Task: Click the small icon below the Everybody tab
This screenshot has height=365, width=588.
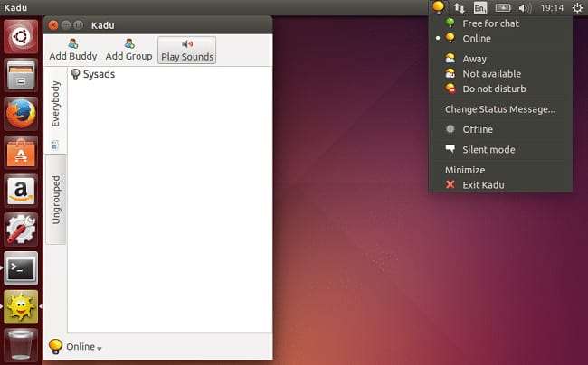Action: tap(55, 145)
